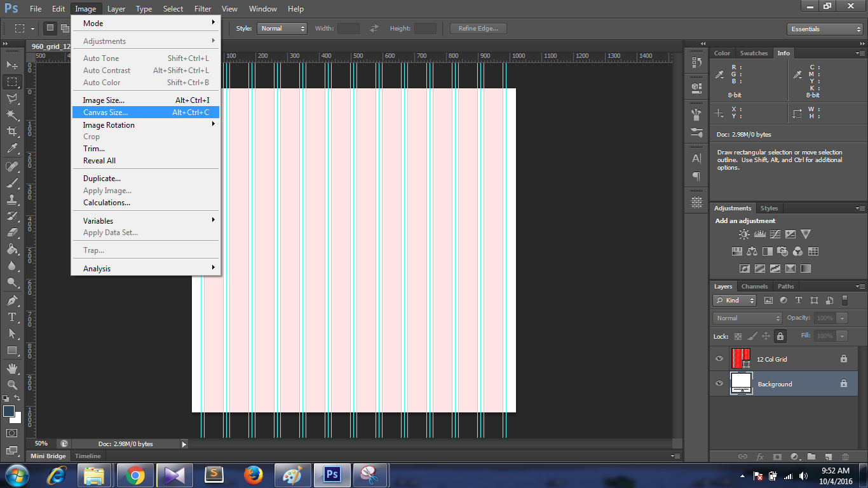Select the Rectangular Marquee tool
The image size is (868, 488).
[11, 81]
